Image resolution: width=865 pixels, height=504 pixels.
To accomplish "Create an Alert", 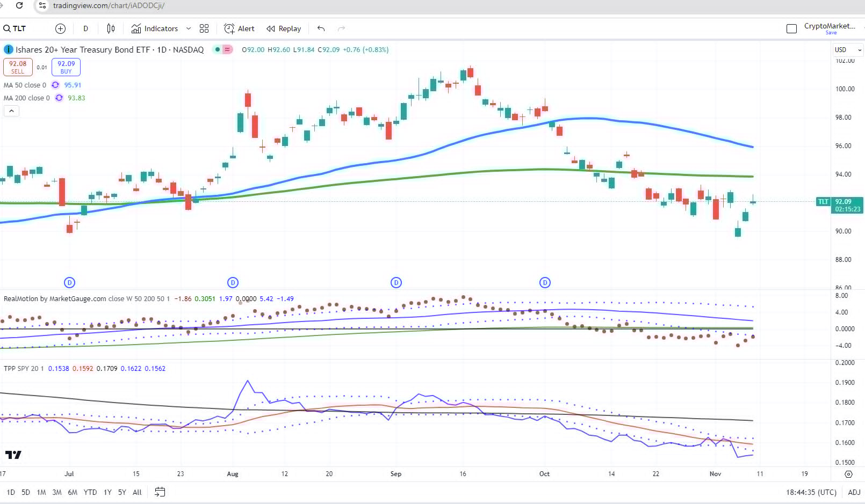I will point(239,28).
